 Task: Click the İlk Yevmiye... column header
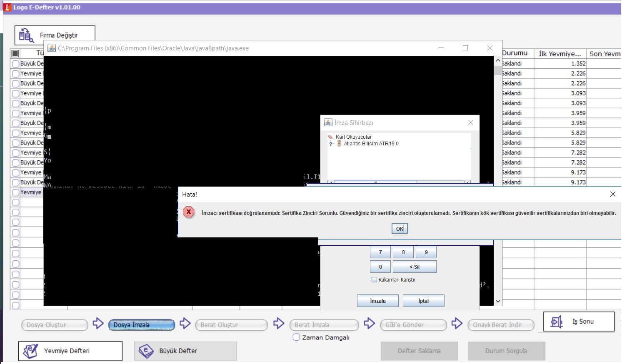point(560,54)
